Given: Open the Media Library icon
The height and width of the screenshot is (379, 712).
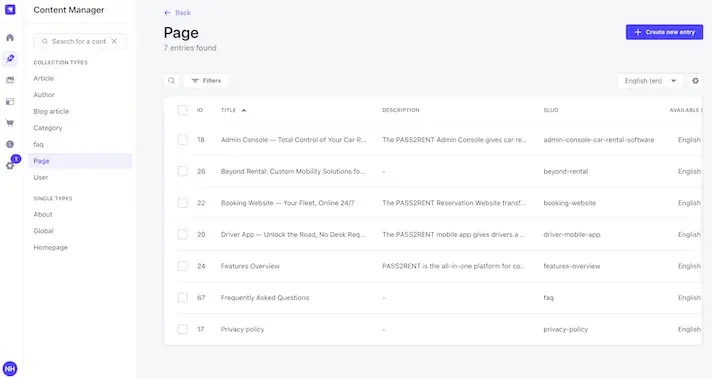Looking at the screenshot, I should point(10,80).
